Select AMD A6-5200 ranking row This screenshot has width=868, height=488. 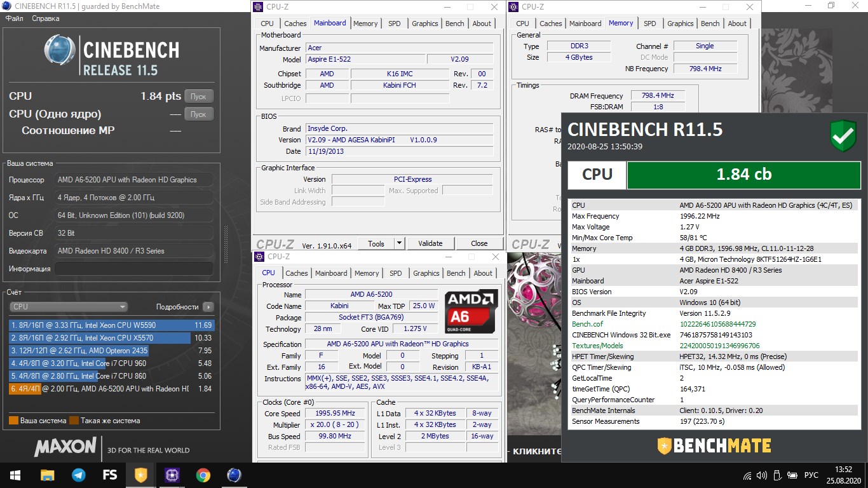click(111, 389)
